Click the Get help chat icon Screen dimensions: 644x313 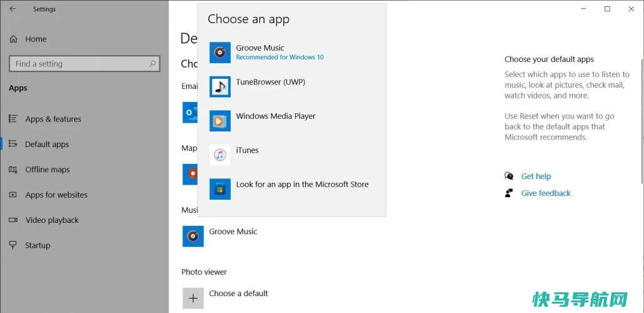(x=509, y=176)
